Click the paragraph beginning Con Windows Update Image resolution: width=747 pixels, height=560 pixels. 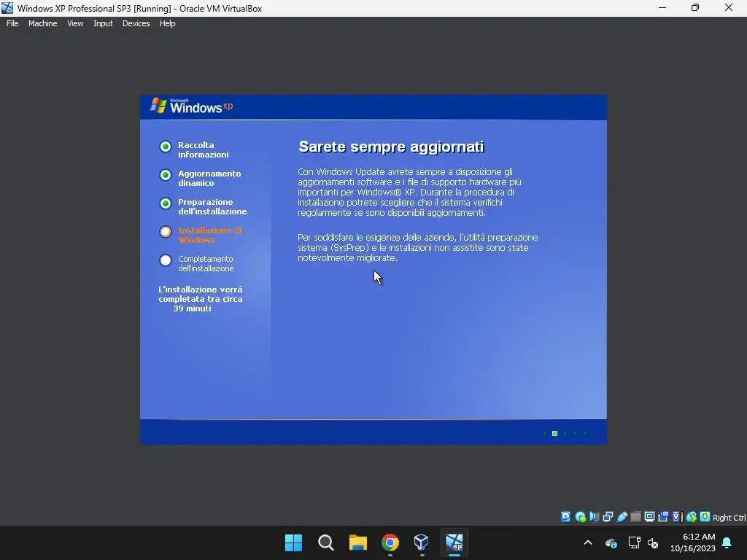[410, 192]
